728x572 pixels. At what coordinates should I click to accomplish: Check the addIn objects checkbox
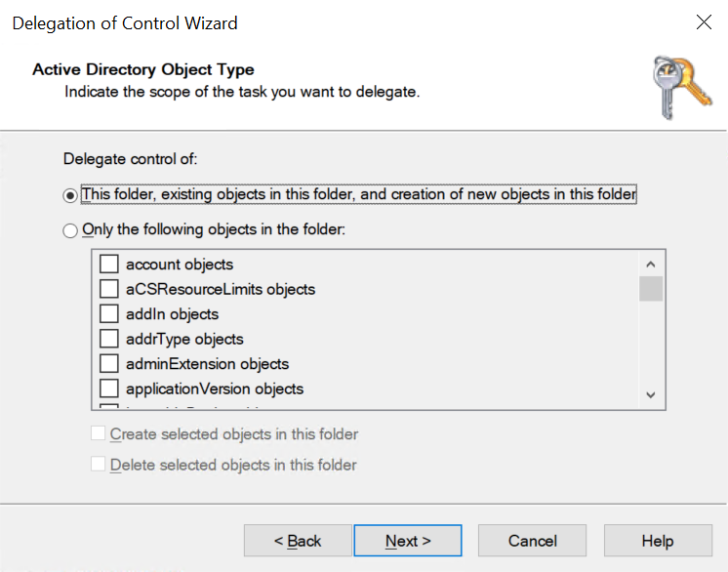[x=109, y=314]
